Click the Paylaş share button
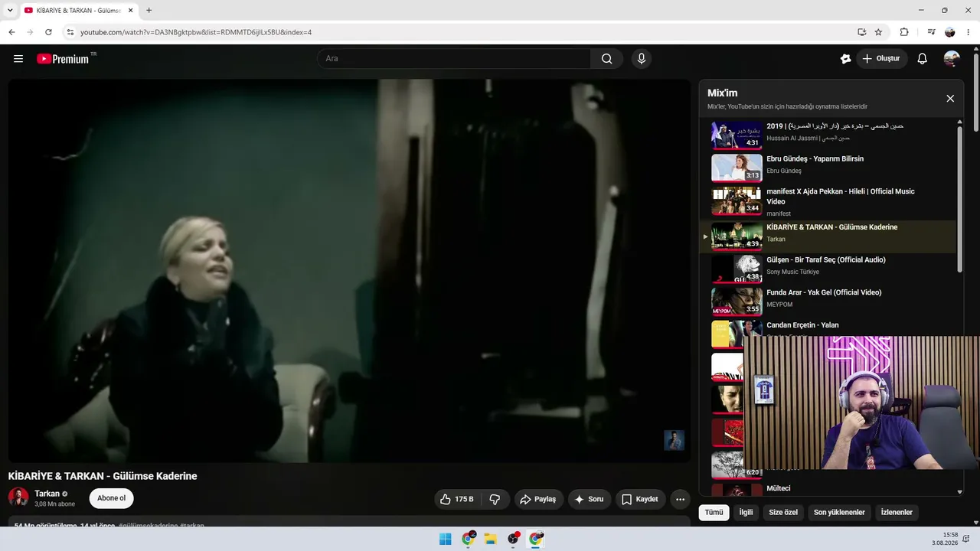Screen dimensions: 980x551 [539, 499]
